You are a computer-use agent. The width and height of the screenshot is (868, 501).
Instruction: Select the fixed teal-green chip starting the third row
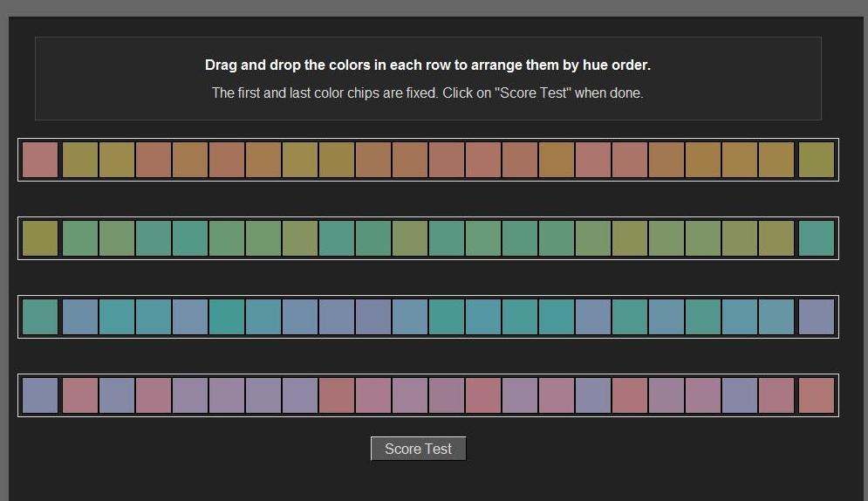click(x=40, y=317)
